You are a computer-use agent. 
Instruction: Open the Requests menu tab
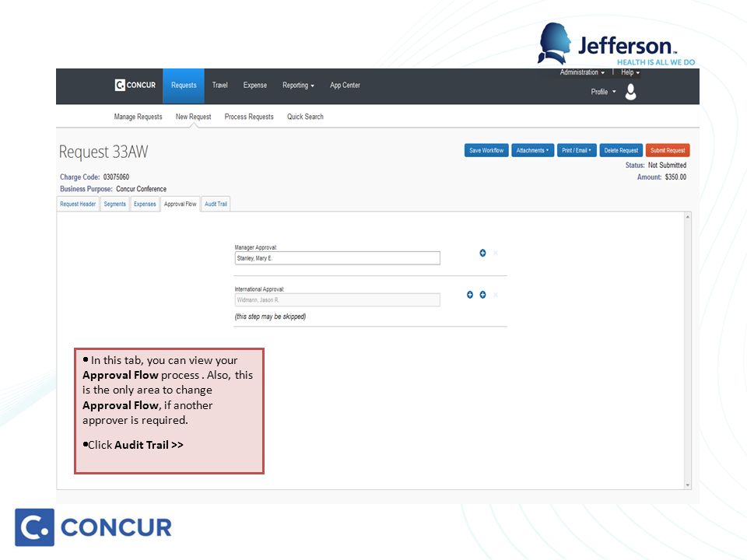(x=184, y=86)
